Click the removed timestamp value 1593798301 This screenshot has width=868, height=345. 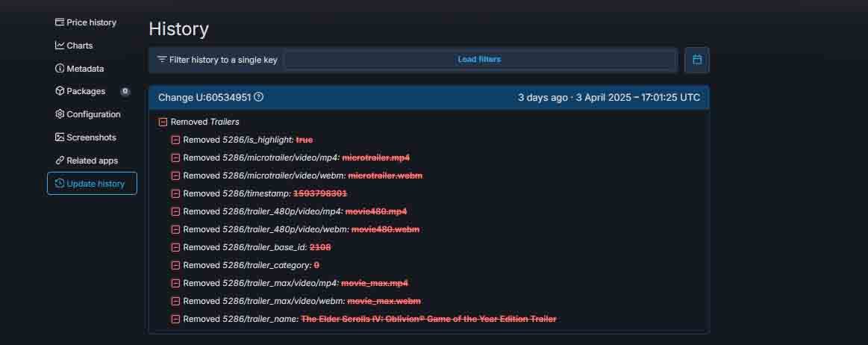[x=320, y=194]
